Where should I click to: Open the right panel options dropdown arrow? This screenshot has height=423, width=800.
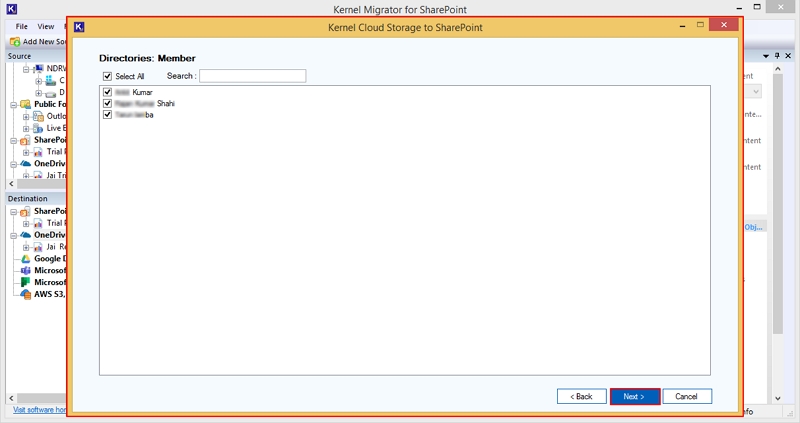click(766, 56)
